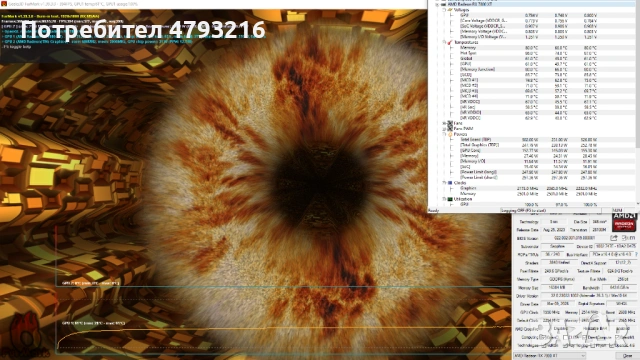Click the orange Powers category icon
Screen dimensions: 640x360
[450, 134]
